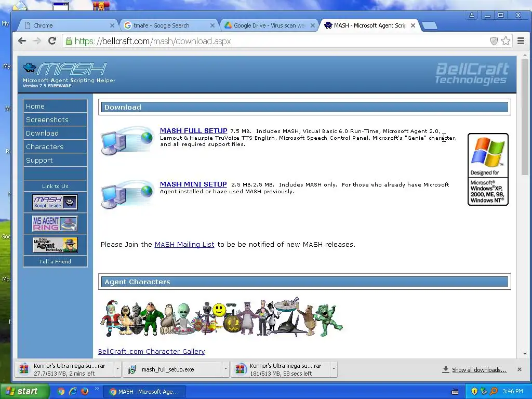532x399 pixels.
Task: Click the shield icon in the address bar
Action: pos(494,41)
